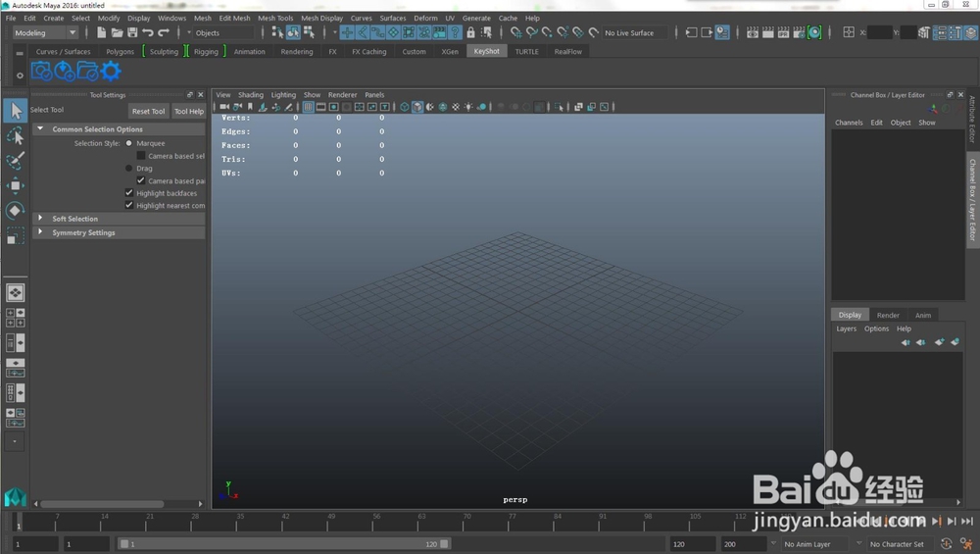Open the Objects selection mask dropdown
This screenshot has height=554, width=980.
tap(221, 32)
